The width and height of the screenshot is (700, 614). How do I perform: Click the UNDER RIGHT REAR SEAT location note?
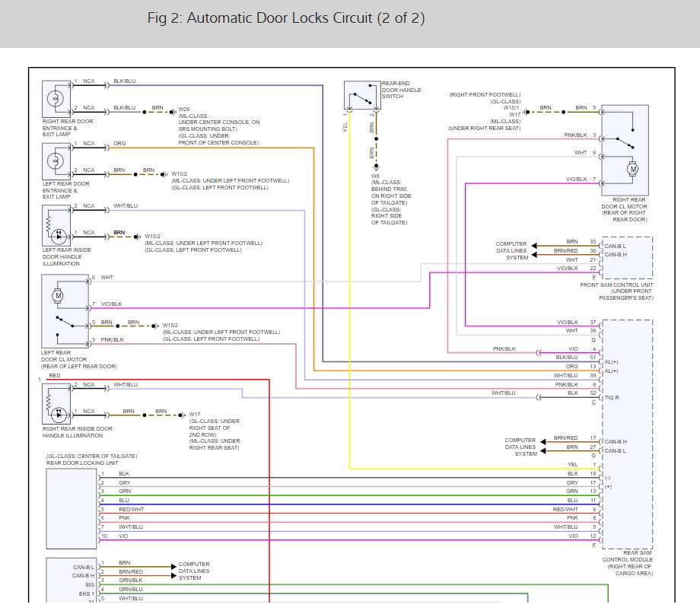485,128
